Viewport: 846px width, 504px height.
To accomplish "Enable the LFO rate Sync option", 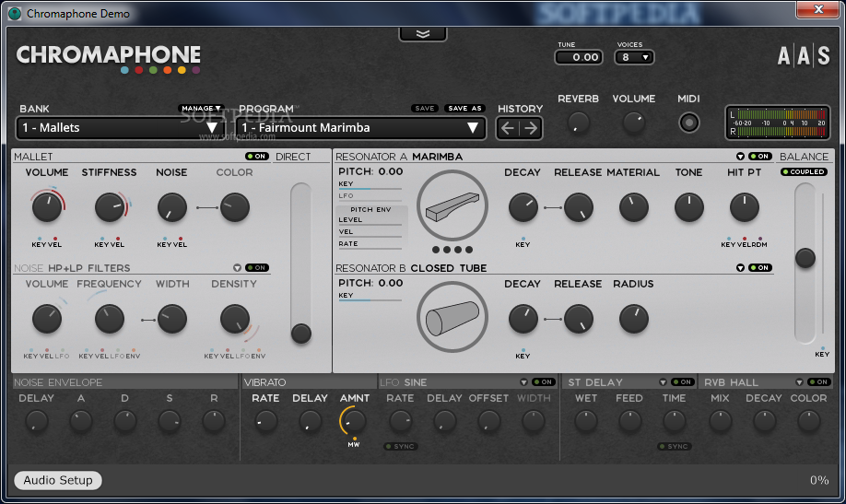I will pyautogui.click(x=400, y=446).
